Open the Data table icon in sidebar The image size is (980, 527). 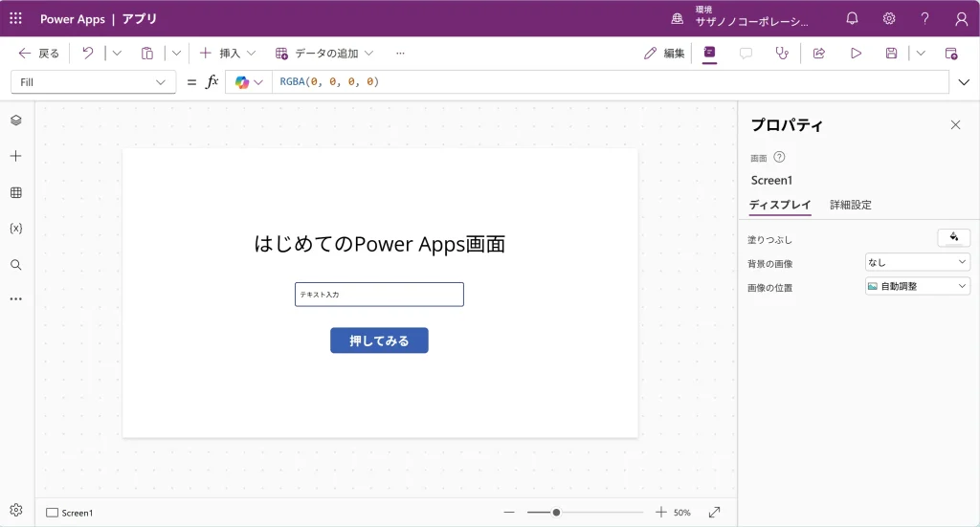(15, 192)
